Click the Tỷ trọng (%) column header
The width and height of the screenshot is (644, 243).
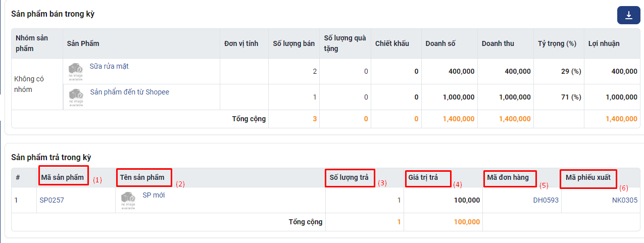(557, 43)
